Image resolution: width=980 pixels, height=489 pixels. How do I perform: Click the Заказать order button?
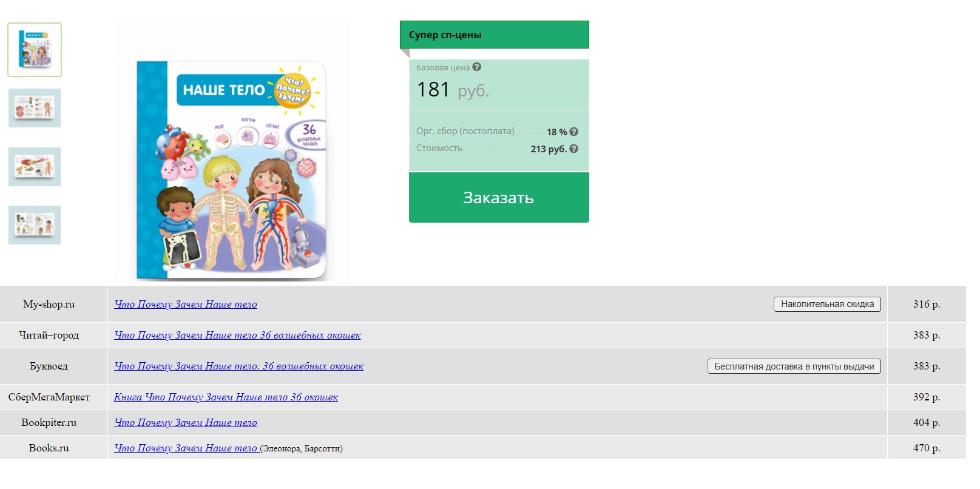(x=499, y=198)
